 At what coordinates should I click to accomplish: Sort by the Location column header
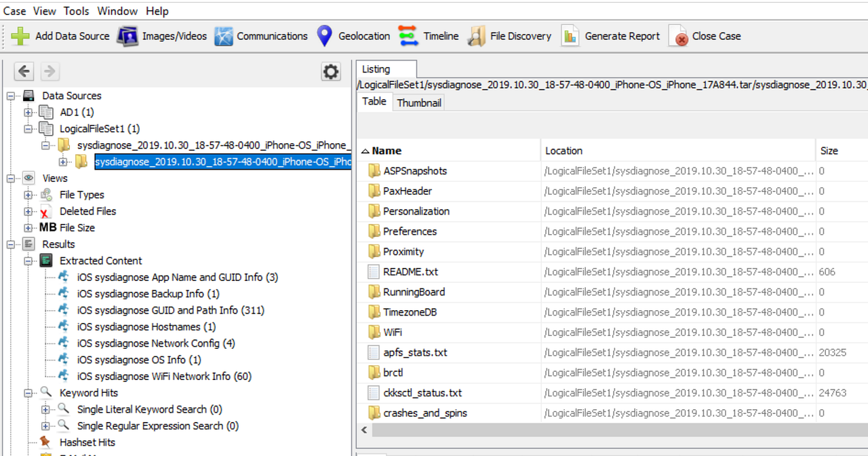(x=678, y=151)
